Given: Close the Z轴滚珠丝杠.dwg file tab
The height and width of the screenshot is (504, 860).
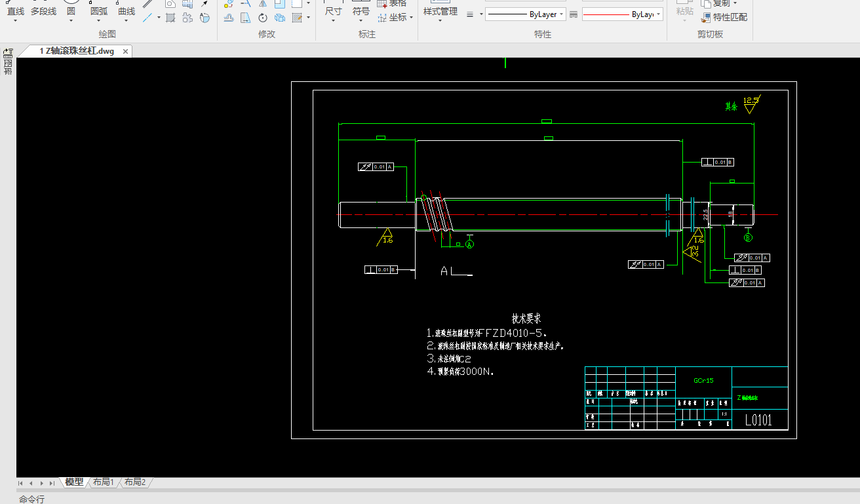Looking at the screenshot, I should (x=125, y=51).
